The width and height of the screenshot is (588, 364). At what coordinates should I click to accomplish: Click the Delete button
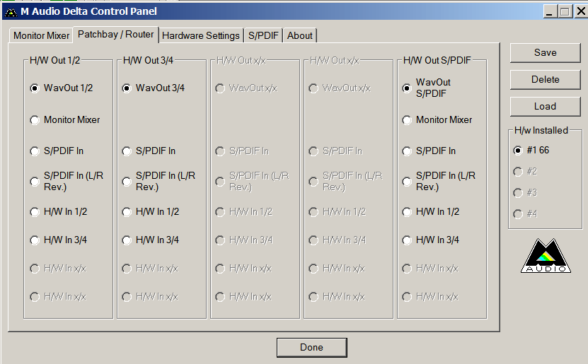[545, 79]
